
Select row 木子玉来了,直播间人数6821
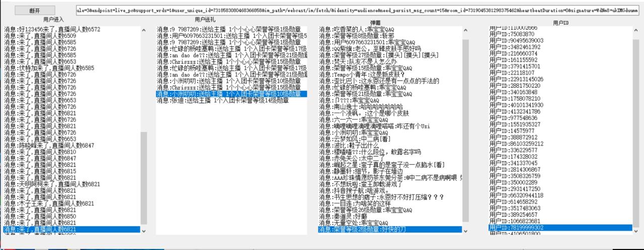[x=72, y=204]
